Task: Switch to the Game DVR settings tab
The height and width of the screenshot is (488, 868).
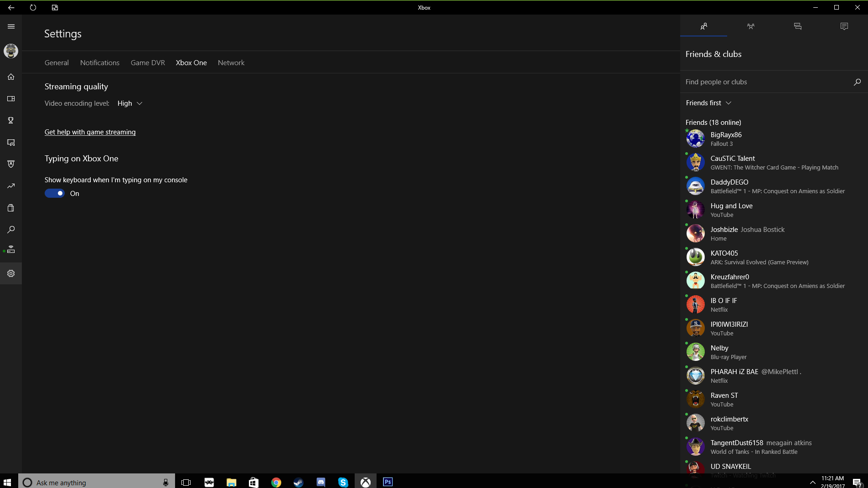Action: point(148,63)
